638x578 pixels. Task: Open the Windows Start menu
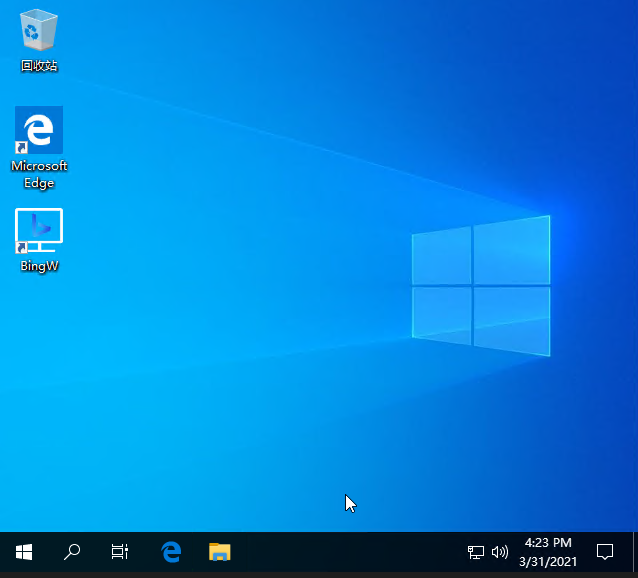pos(24,552)
